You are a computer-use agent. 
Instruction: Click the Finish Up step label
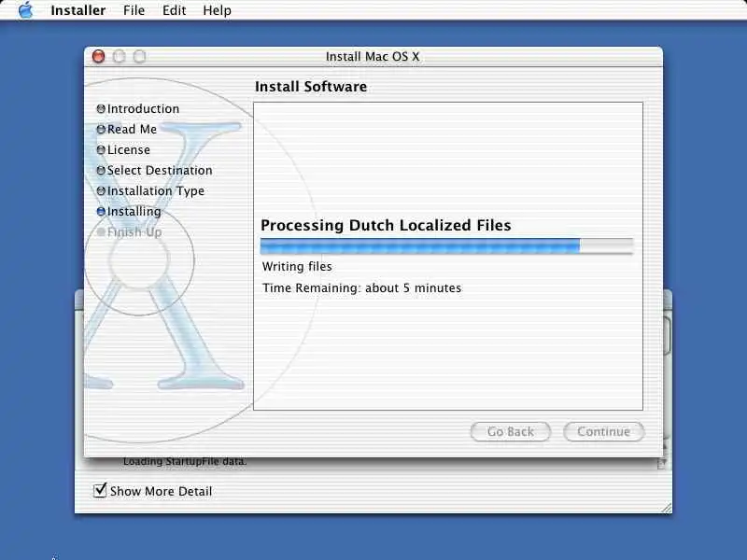(x=134, y=231)
